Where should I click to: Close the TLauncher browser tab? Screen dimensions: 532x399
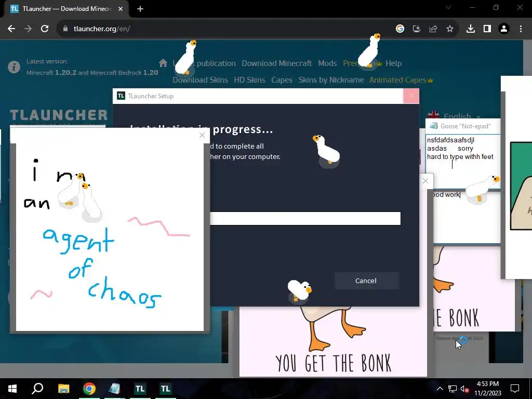click(x=121, y=9)
